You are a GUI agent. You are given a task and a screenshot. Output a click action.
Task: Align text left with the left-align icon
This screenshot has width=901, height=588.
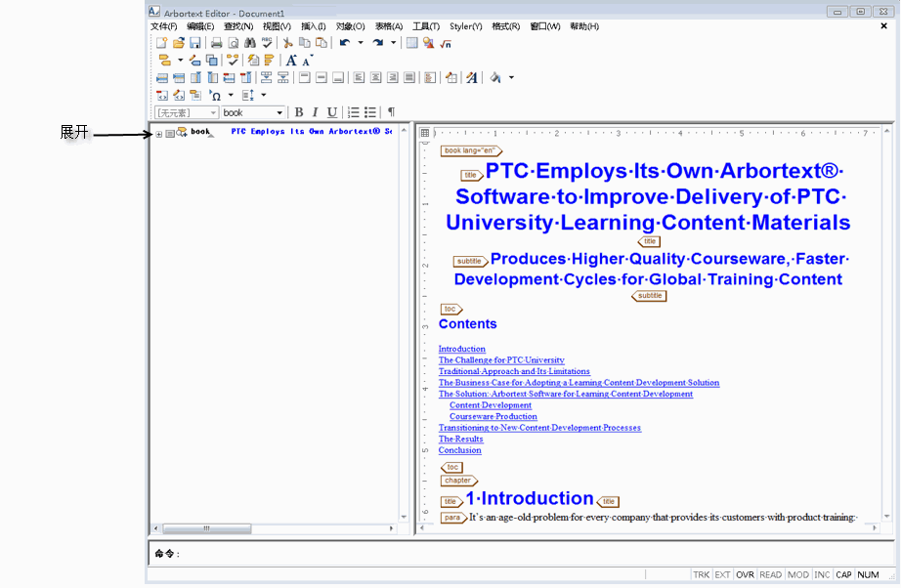(x=359, y=77)
